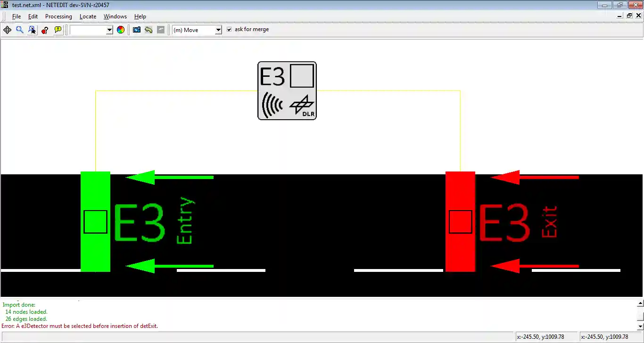Open the (m) Move edit mode dropdown
644x343 pixels.
point(197,30)
